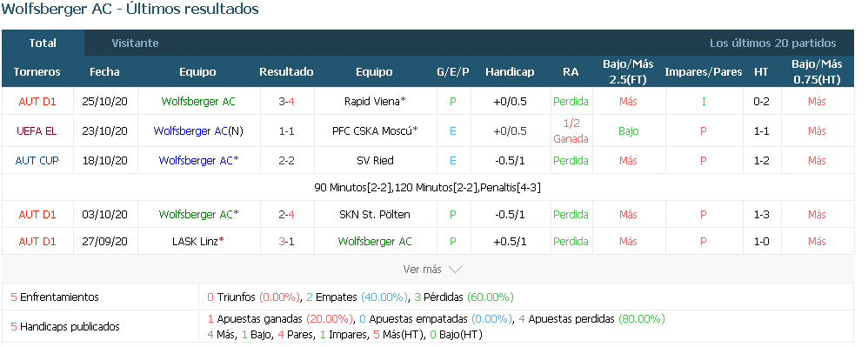
Task: Open Rapid Viena team link
Action: pos(372,101)
